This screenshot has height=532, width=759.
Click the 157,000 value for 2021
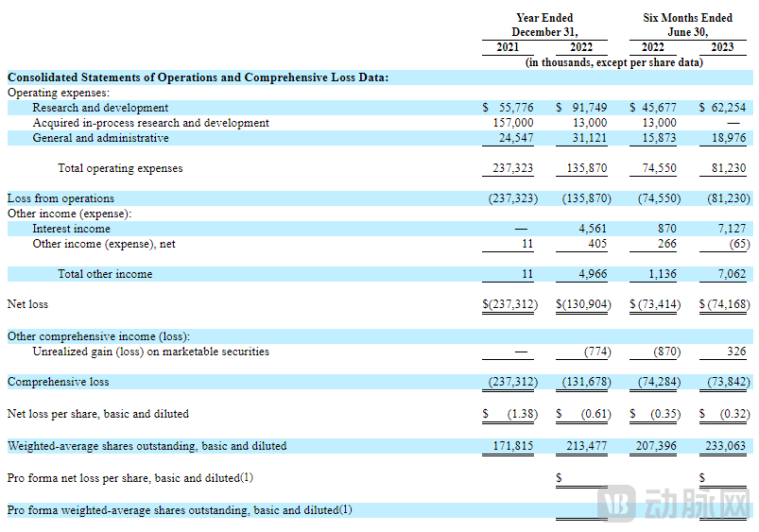513,123
